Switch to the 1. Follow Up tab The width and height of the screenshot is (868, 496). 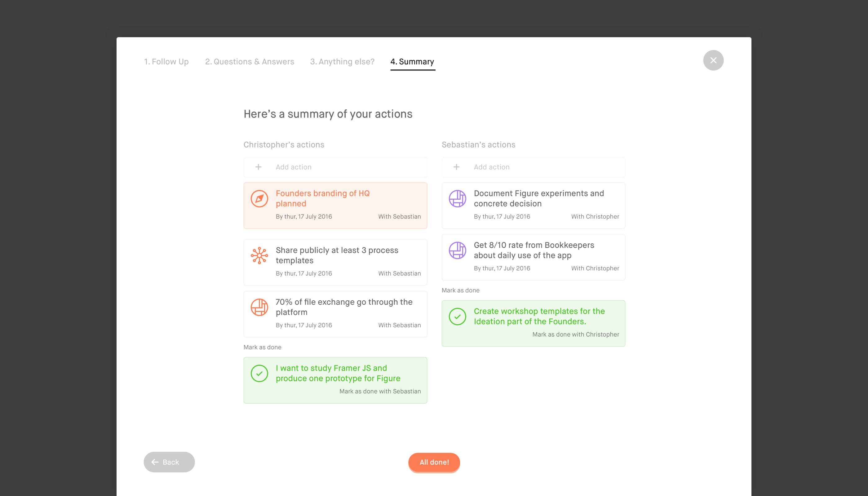(x=166, y=62)
